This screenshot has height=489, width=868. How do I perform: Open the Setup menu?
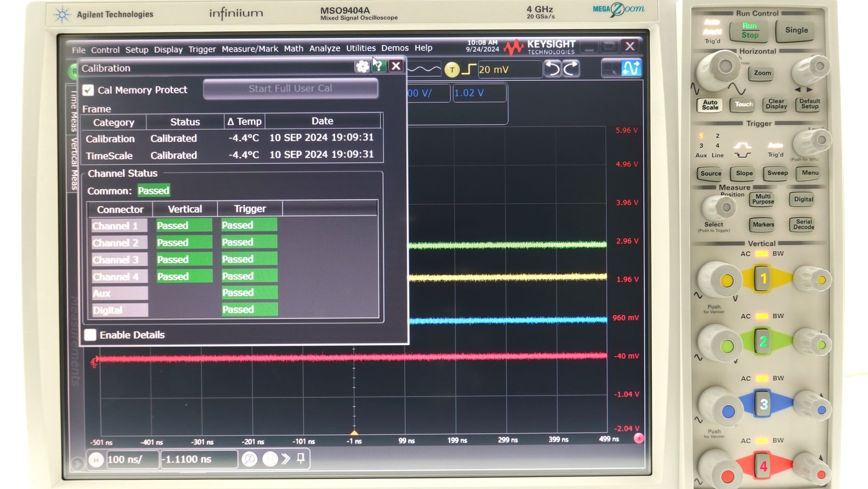click(x=137, y=50)
